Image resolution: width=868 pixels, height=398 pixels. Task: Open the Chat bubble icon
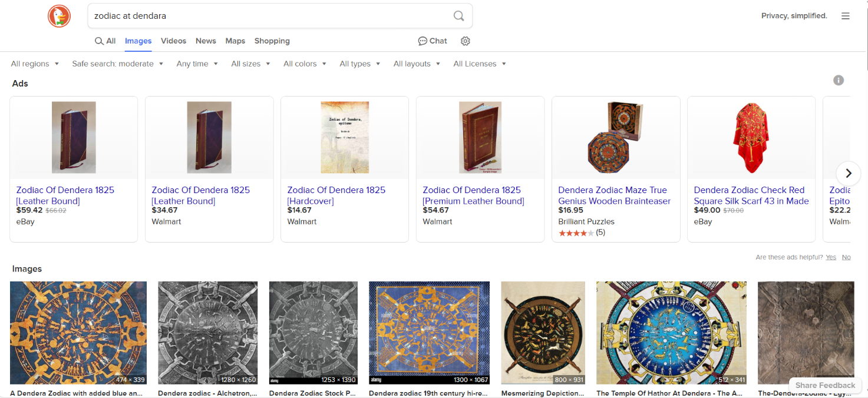[423, 41]
